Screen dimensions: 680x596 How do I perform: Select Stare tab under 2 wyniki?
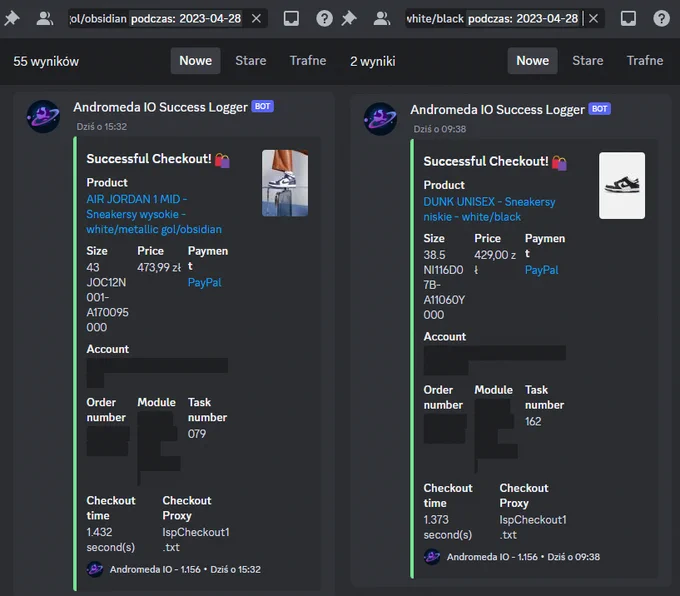click(588, 61)
